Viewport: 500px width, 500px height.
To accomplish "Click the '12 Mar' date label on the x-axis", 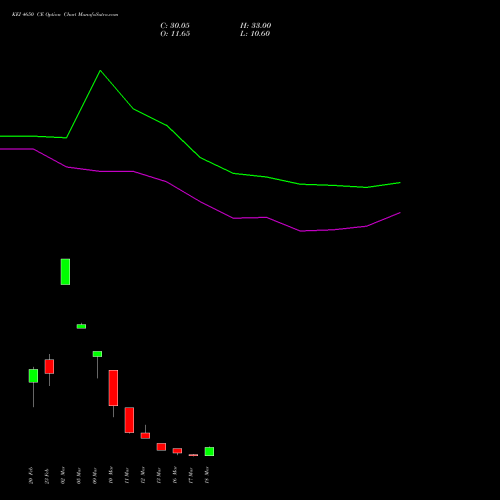I will [143, 475].
